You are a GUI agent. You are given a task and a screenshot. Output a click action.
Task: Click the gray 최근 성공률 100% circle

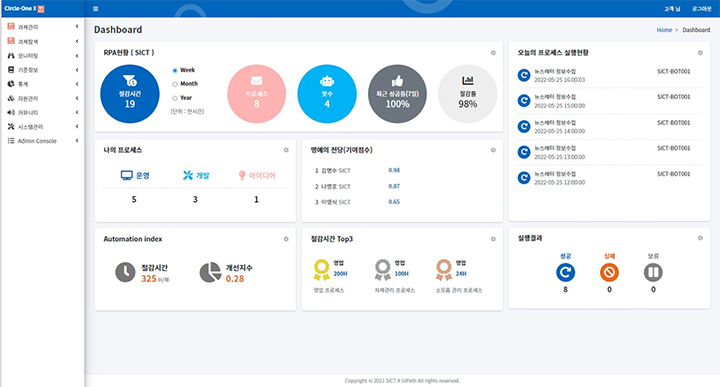tap(397, 94)
